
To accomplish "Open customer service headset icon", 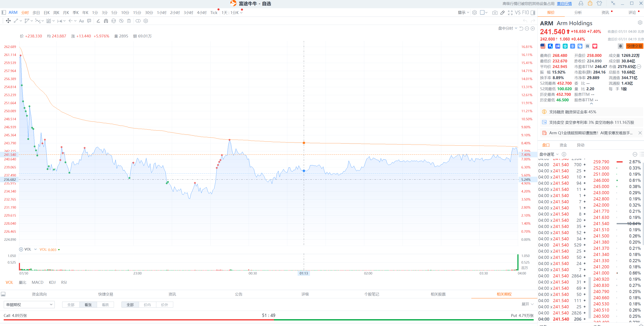I will [581, 4].
